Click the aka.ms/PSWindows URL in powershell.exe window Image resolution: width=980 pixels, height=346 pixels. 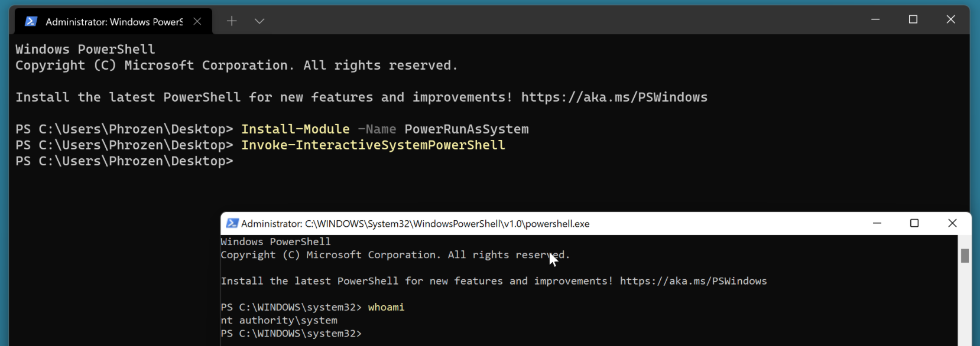[693, 281]
